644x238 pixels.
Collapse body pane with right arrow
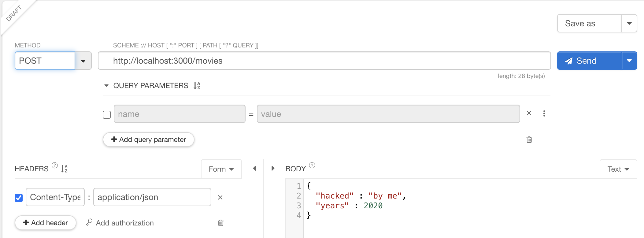click(x=273, y=168)
